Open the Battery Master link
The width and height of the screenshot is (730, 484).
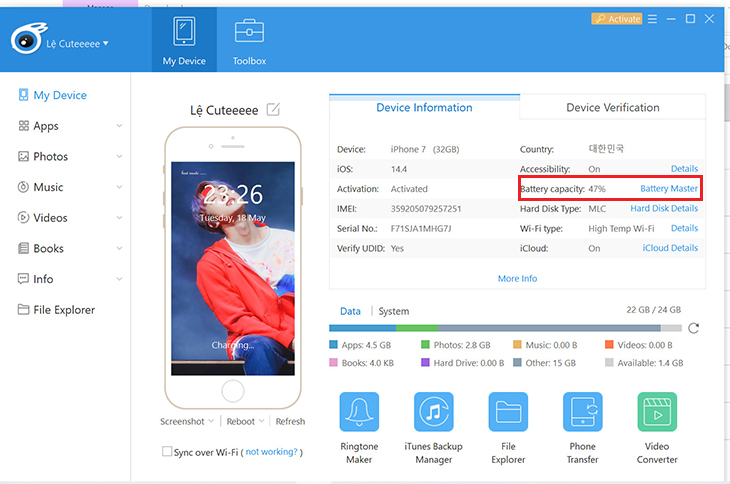pos(669,188)
